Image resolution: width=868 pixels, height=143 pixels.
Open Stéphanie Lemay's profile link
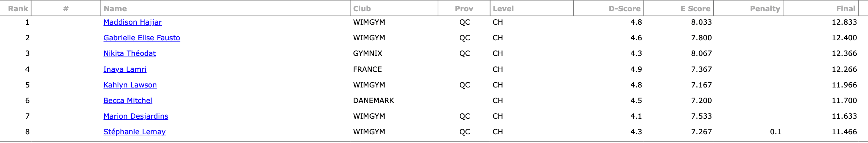134,132
